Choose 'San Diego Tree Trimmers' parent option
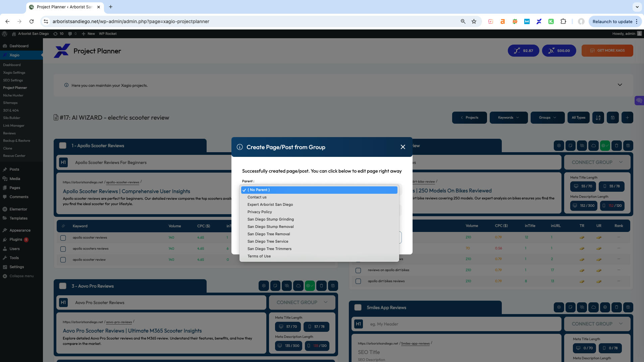644x362 pixels. pos(319,249)
